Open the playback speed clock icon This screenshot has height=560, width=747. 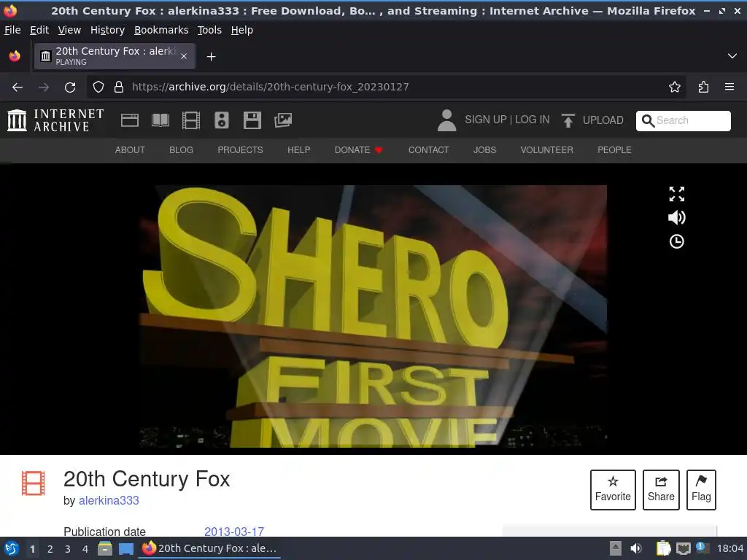(676, 241)
